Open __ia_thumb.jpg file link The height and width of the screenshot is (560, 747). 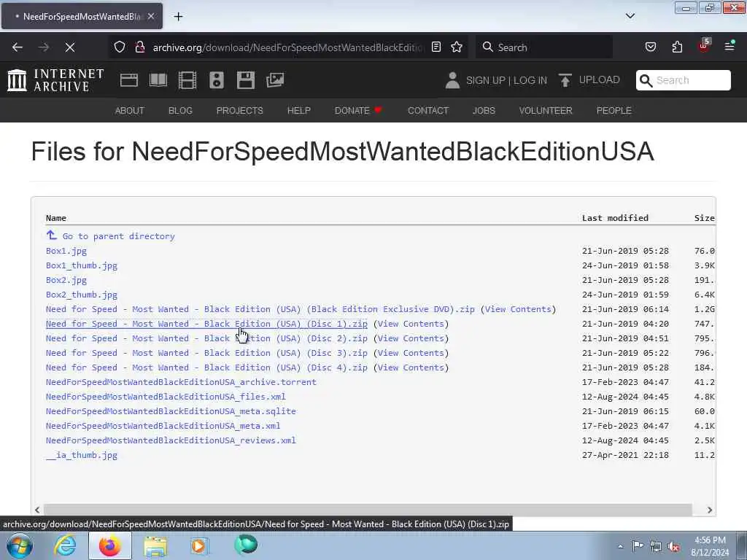82,455
